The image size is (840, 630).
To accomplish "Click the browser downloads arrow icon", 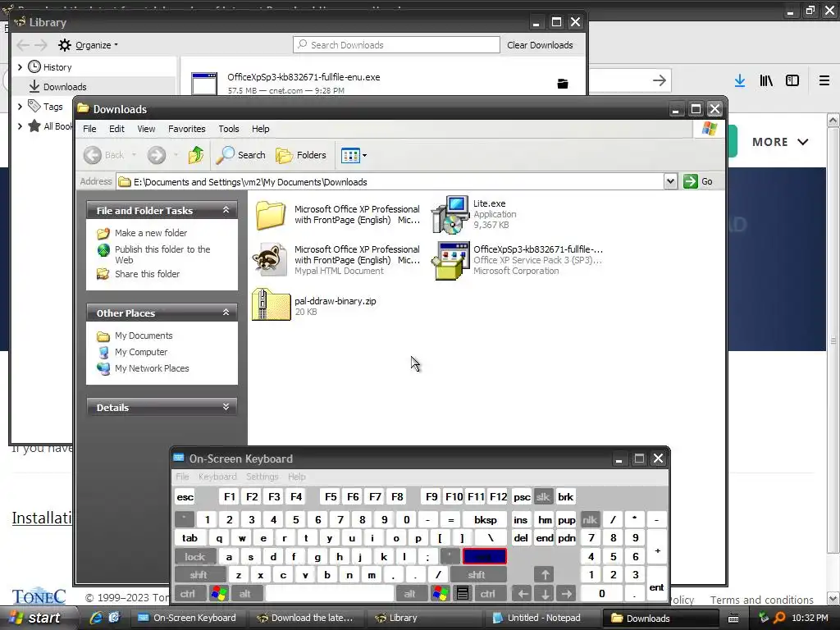I will tap(740, 80).
